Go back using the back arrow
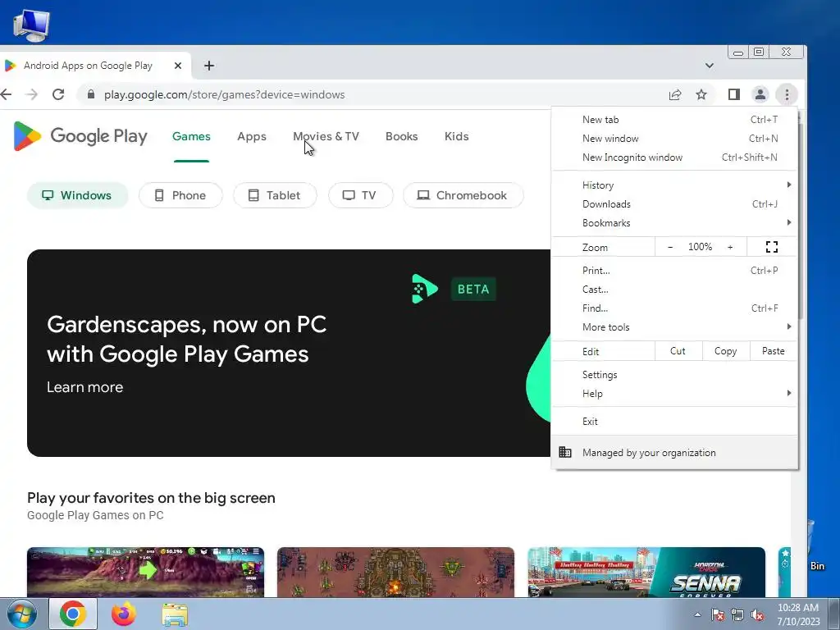This screenshot has height=630, width=840. 6,95
